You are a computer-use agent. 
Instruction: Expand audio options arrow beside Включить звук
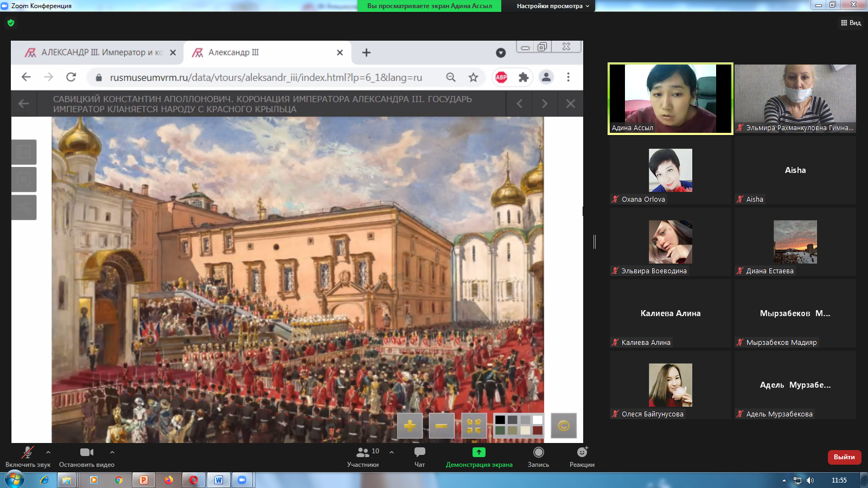48,452
